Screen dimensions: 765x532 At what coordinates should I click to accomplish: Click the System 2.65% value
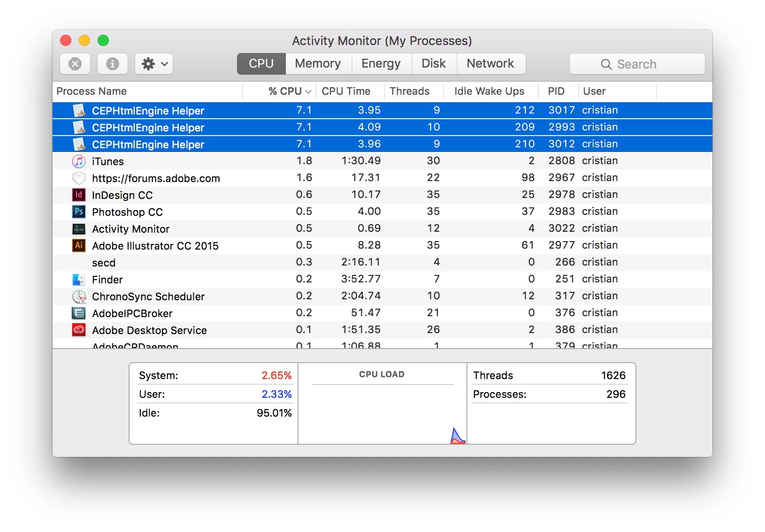click(276, 375)
